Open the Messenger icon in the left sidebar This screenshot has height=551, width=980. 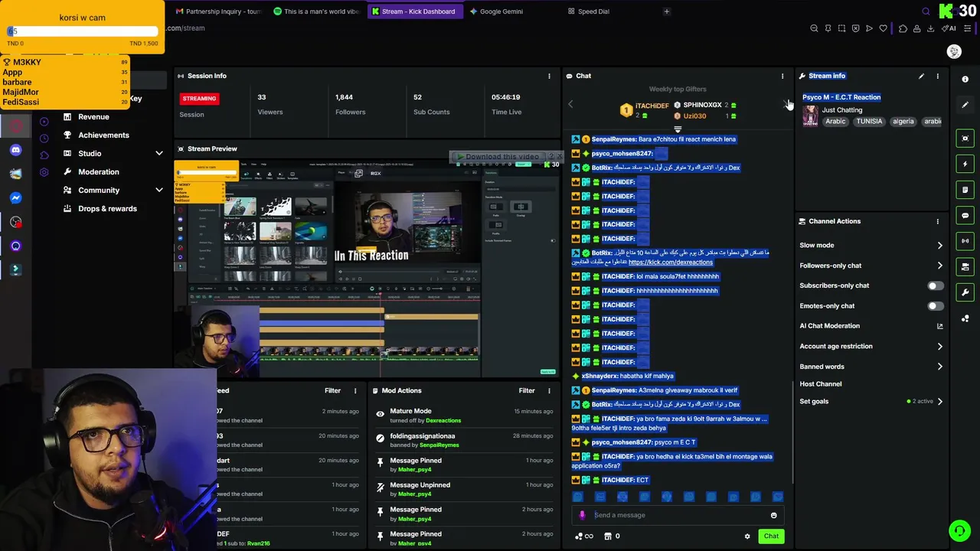(x=16, y=198)
